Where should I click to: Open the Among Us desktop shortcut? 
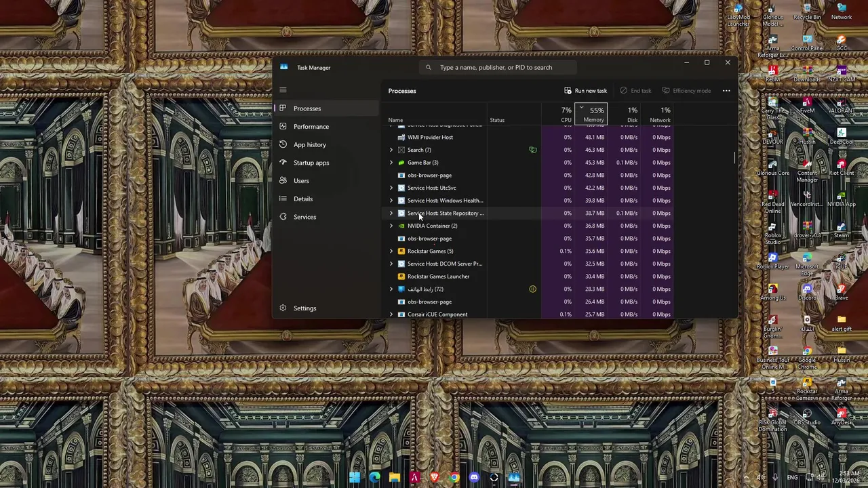772,293
